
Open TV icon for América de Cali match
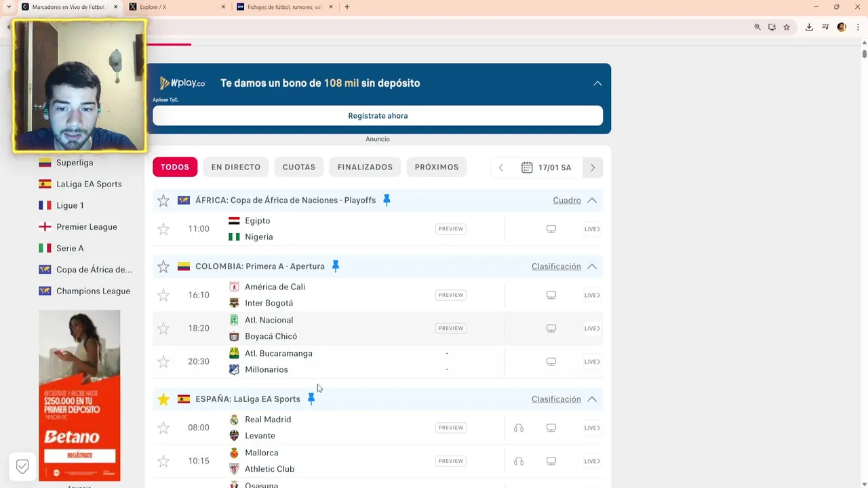551,295
